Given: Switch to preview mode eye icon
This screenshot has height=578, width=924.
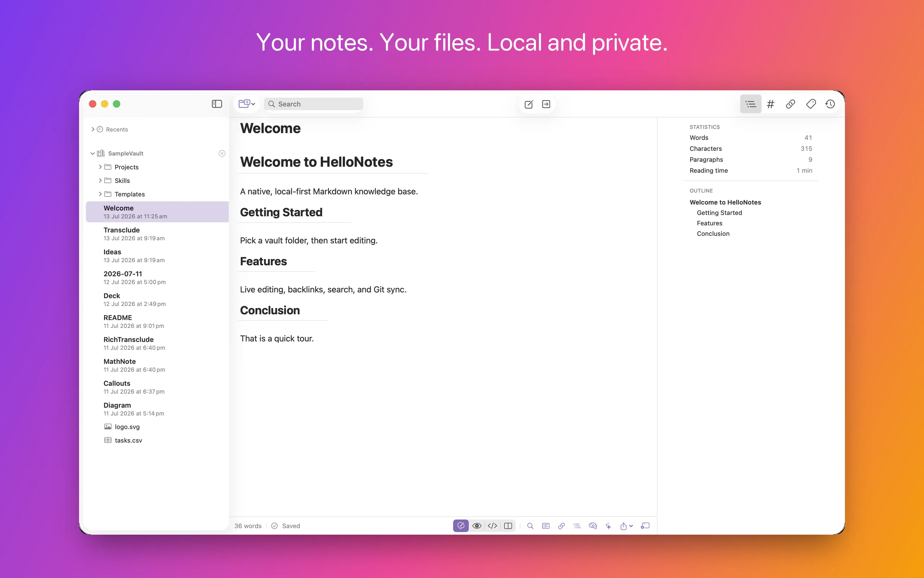Looking at the screenshot, I should pyautogui.click(x=476, y=526).
